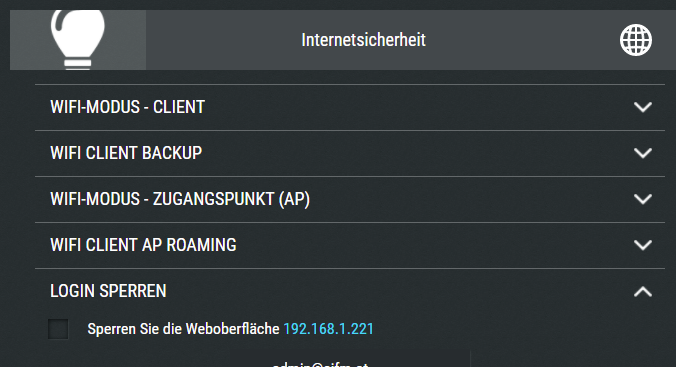Open the 192.168.1.221 link
Viewport: 676px width, 367px height.
329,329
